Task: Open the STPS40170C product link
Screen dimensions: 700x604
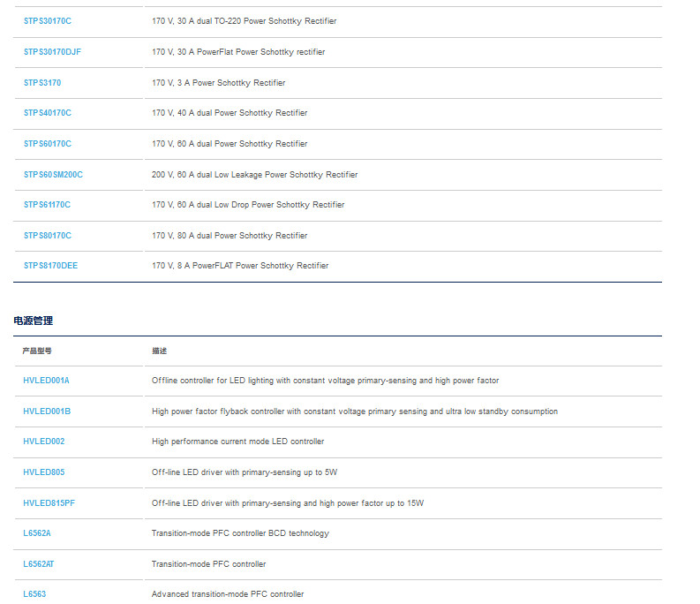Action: coord(48,112)
